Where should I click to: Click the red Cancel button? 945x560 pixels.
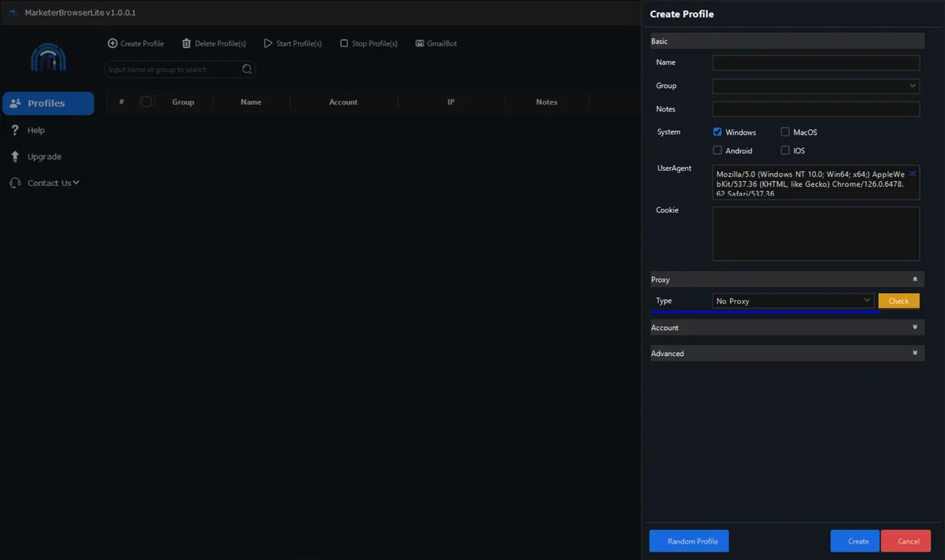tap(906, 541)
